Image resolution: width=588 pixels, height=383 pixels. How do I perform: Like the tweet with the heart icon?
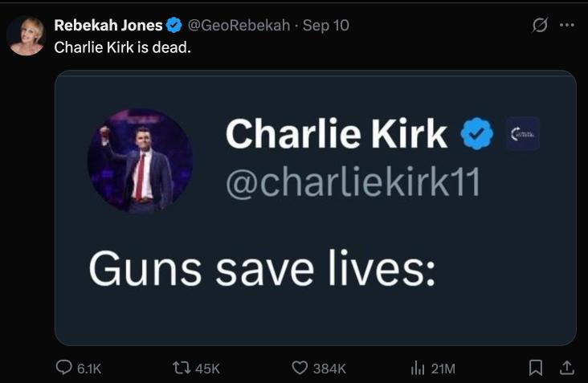[300, 368]
